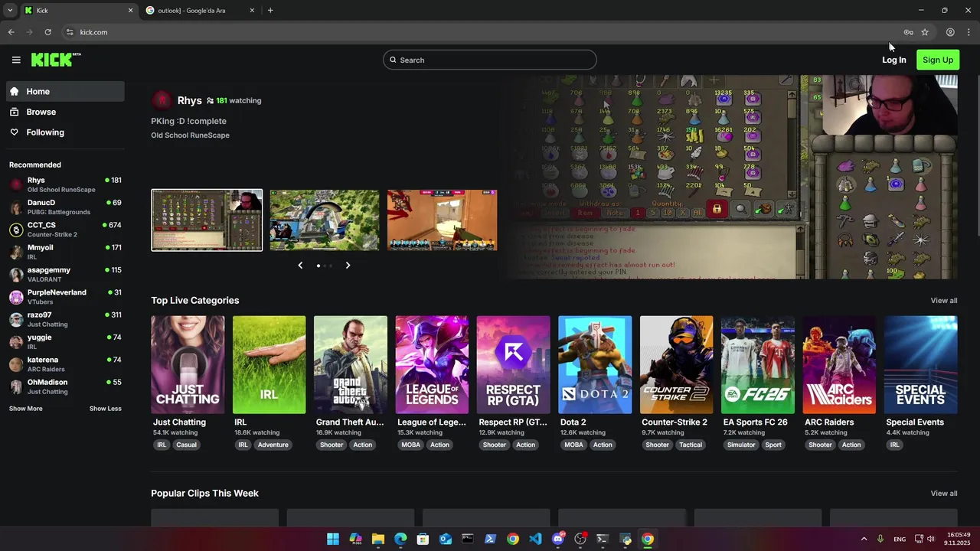
Task: Open the Dota 2 category card
Action: point(595,365)
